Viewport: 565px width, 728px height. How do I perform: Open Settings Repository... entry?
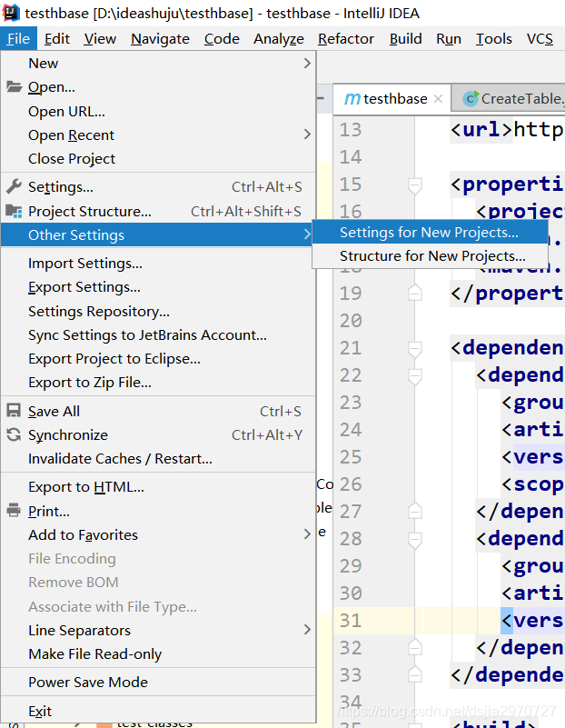158,311
